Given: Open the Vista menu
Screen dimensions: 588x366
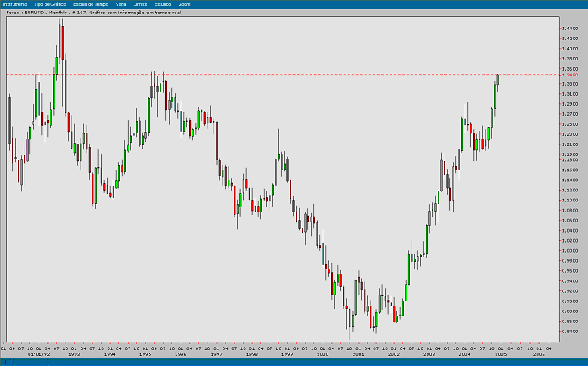Looking at the screenshot, I should tap(121, 4).
